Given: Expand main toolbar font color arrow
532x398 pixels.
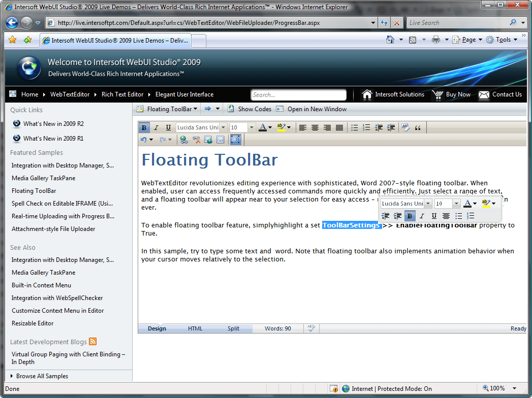Looking at the screenshot, I should [270, 128].
